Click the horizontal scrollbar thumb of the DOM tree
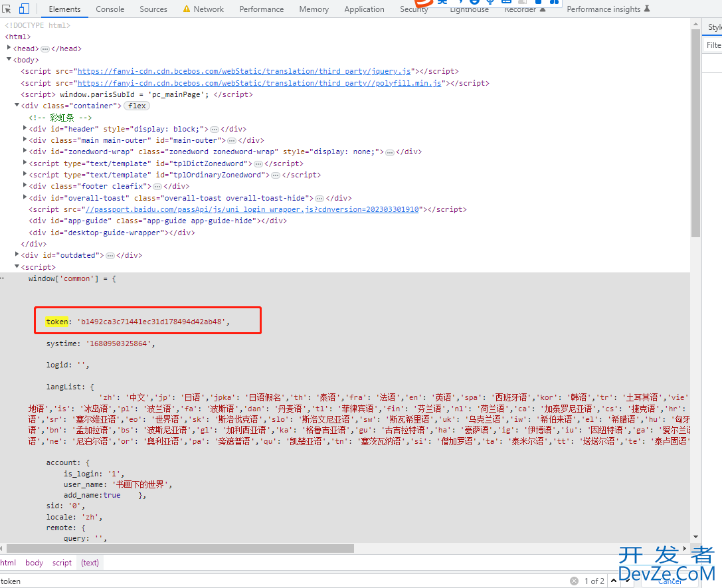 [x=180, y=548]
